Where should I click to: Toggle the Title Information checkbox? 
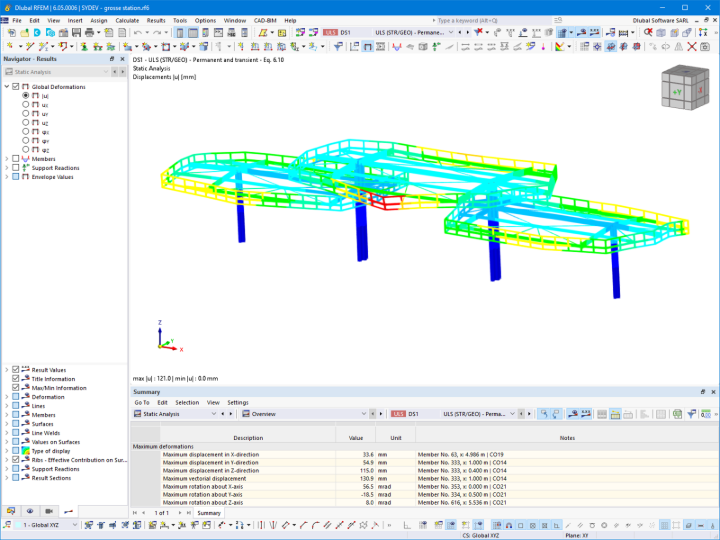point(16,378)
